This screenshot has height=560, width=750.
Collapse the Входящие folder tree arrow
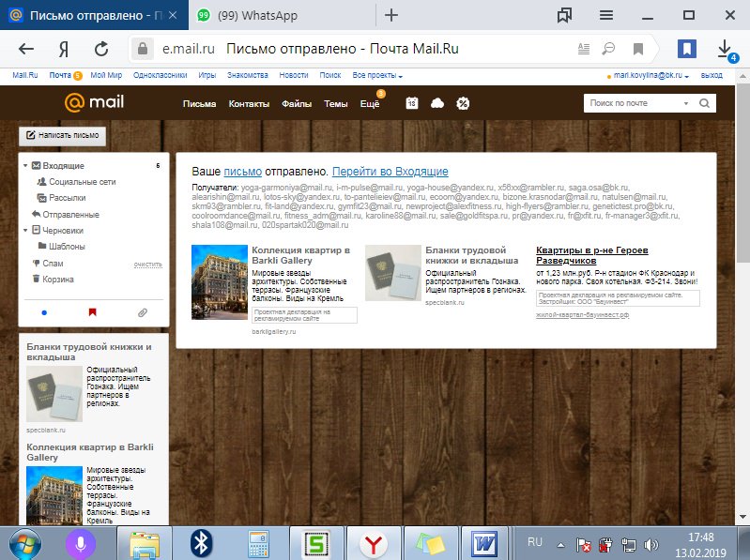tap(25, 166)
